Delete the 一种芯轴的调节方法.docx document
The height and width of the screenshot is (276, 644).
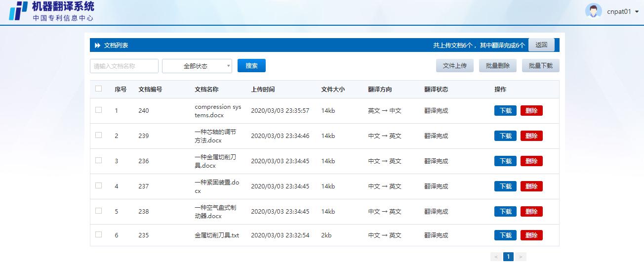click(531, 136)
